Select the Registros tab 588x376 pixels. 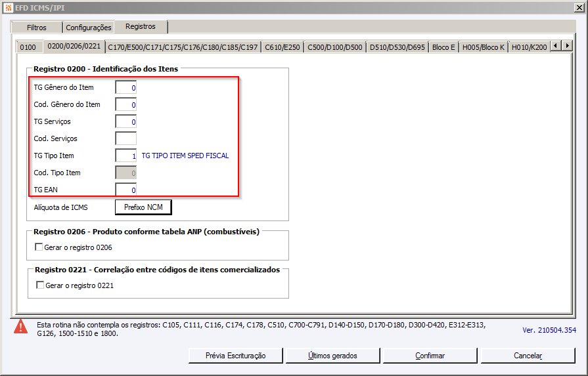pos(141,27)
